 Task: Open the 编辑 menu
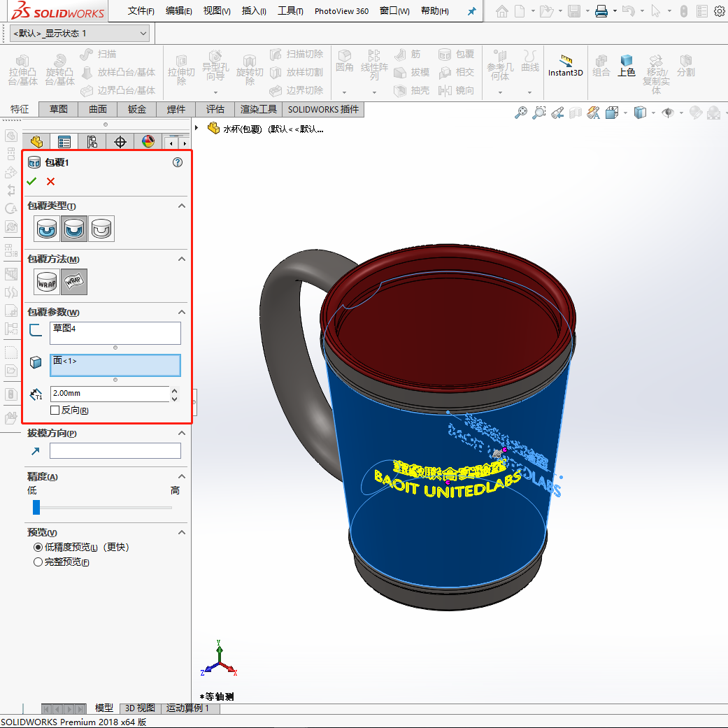tap(179, 10)
